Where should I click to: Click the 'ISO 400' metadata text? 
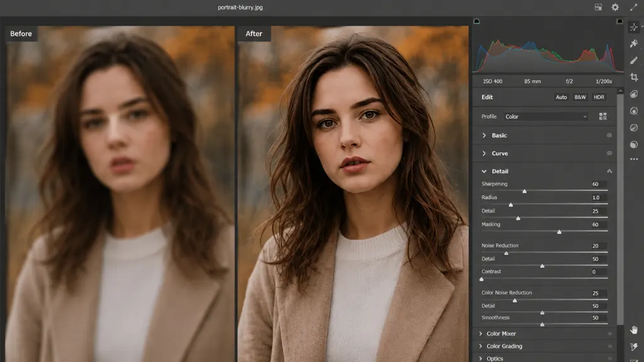[492, 81]
